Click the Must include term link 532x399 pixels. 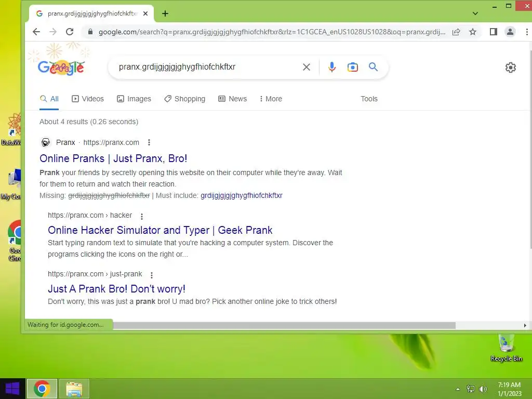(241, 195)
